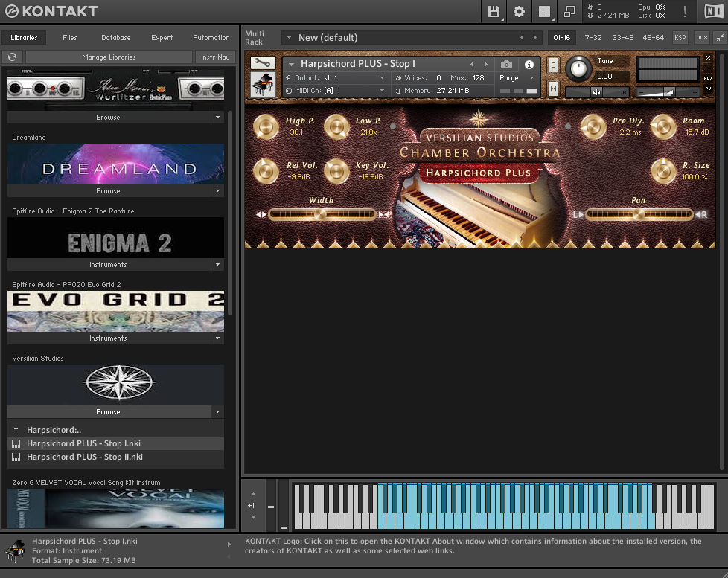Turn the High P. knob
This screenshot has height=578, width=728.
266,126
